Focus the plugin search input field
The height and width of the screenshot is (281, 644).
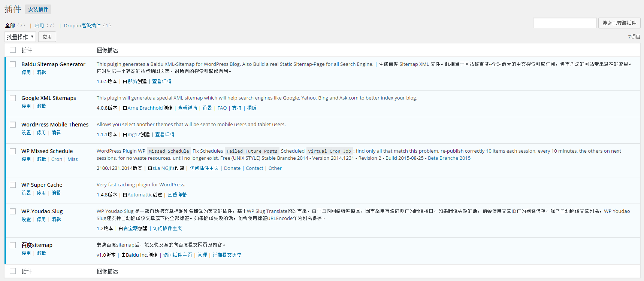(x=565, y=23)
